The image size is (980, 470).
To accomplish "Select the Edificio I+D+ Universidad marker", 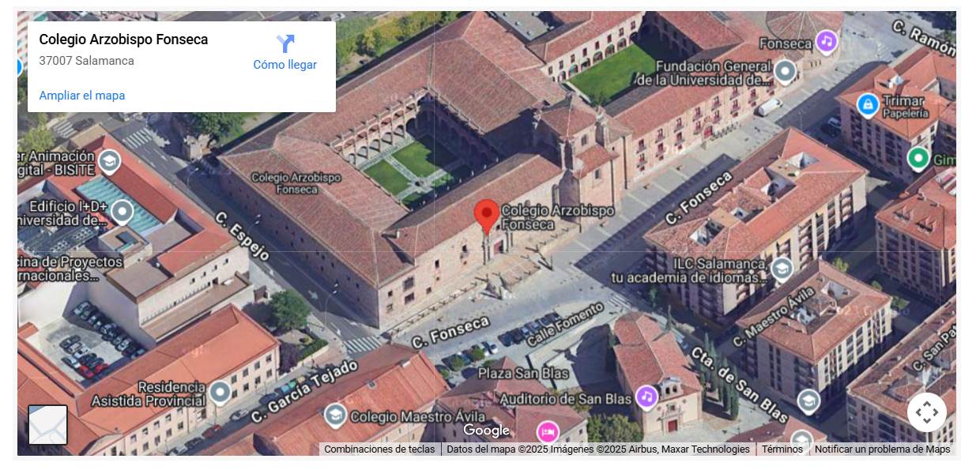I will 122,211.
